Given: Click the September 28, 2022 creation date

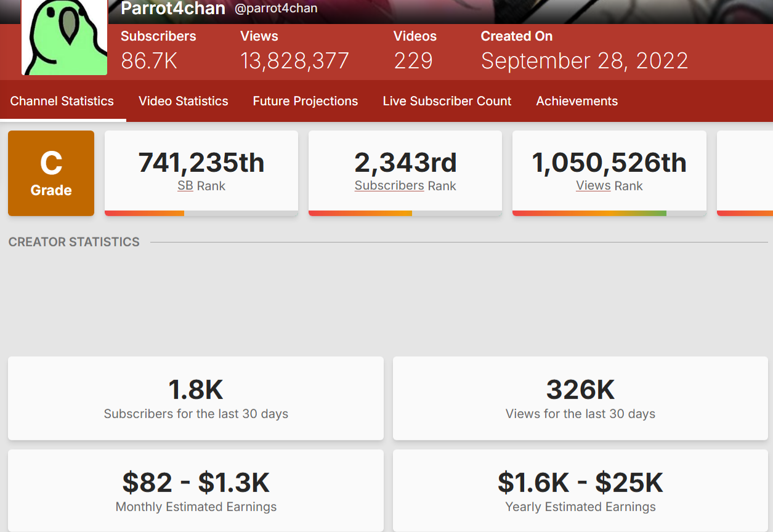Looking at the screenshot, I should (x=585, y=61).
